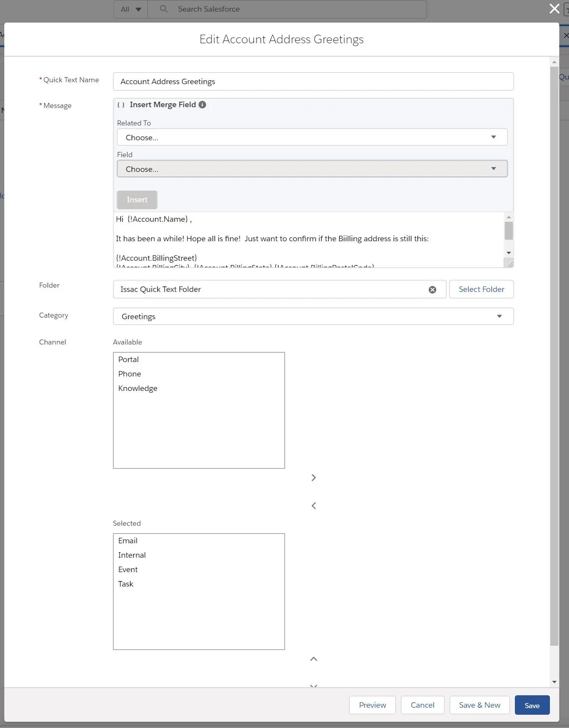Image resolution: width=569 pixels, height=728 pixels.
Task: Select Knowledge in the Available channels
Action: [x=199, y=388]
